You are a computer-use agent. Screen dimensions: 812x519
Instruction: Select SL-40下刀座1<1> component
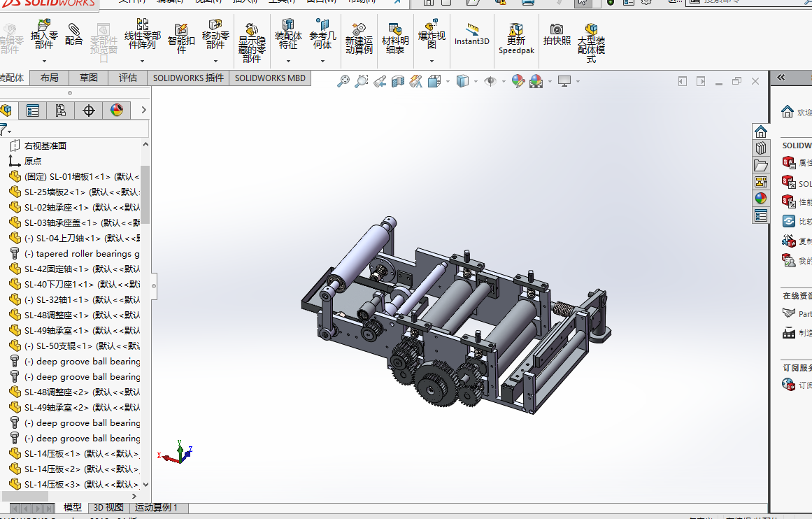click(x=74, y=285)
